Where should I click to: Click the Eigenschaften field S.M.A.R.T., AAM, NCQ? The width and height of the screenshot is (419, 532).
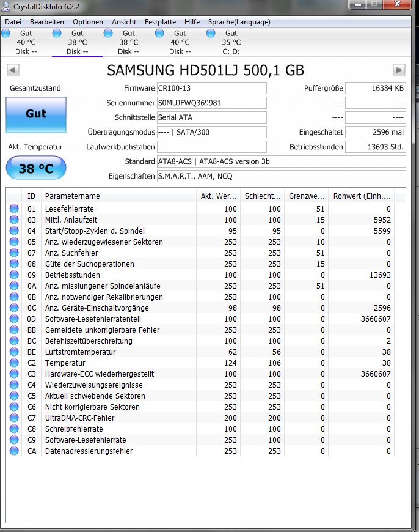tap(282, 176)
